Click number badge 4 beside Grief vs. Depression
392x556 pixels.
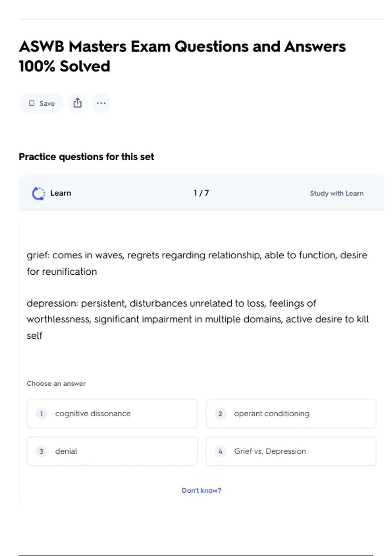pos(220,451)
